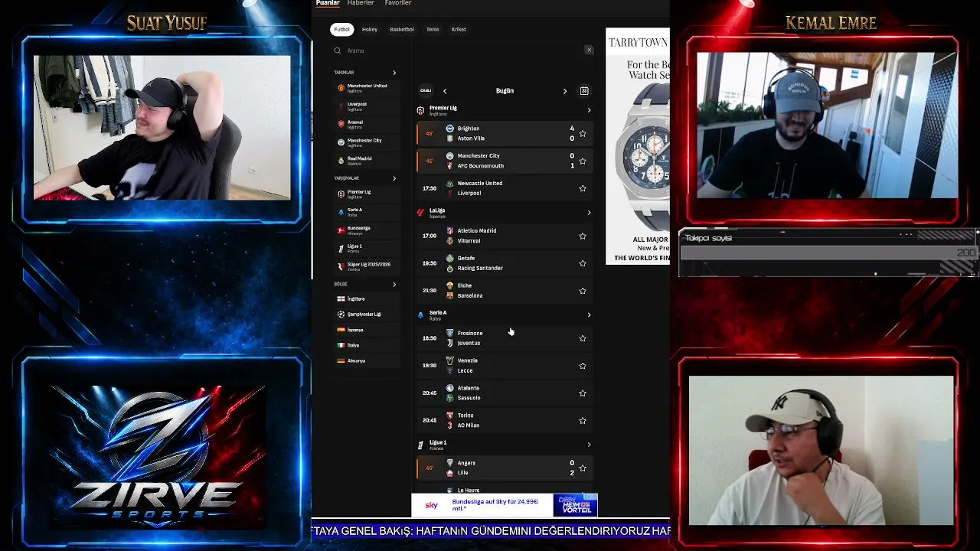Switch to the Haberler tab

pos(361,3)
